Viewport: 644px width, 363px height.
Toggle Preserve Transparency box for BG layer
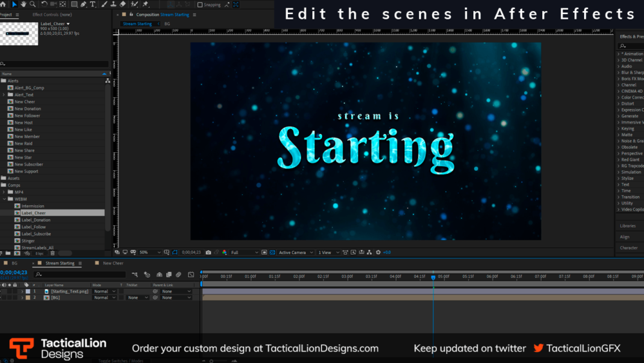click(121, 298)
